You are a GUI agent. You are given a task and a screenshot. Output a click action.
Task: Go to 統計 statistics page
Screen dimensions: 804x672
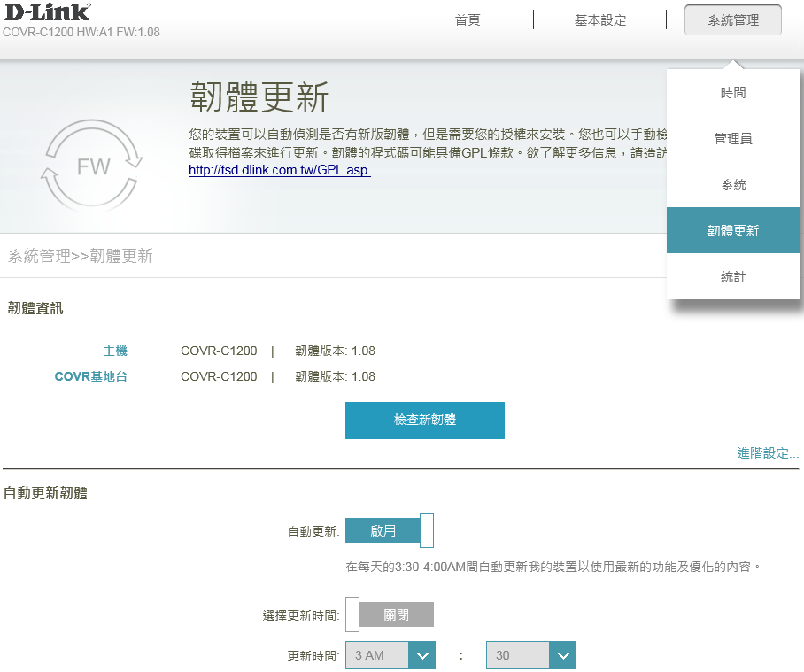click(x=733, y=277)
